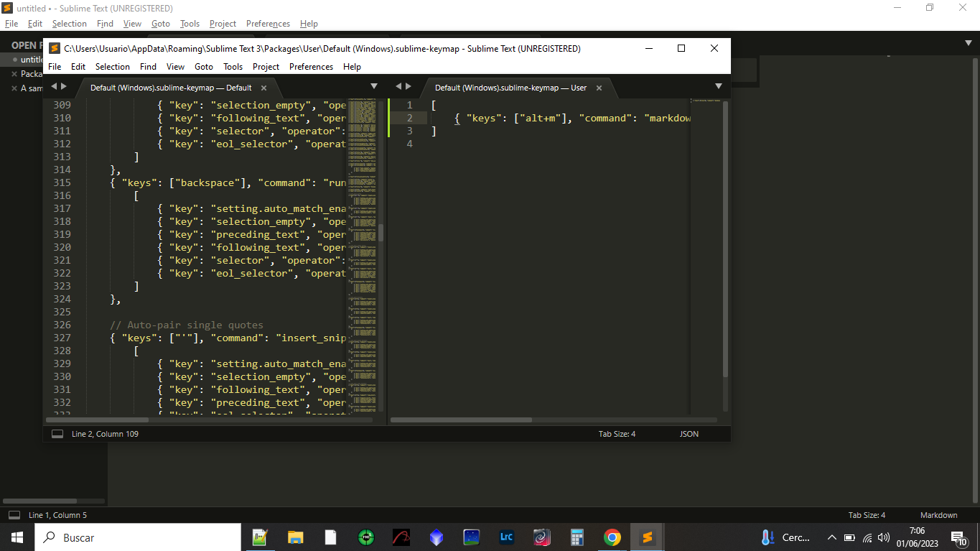Click "markdow" command text on line 2
This screenshot has height=551, width=980.
coord(668,118)
